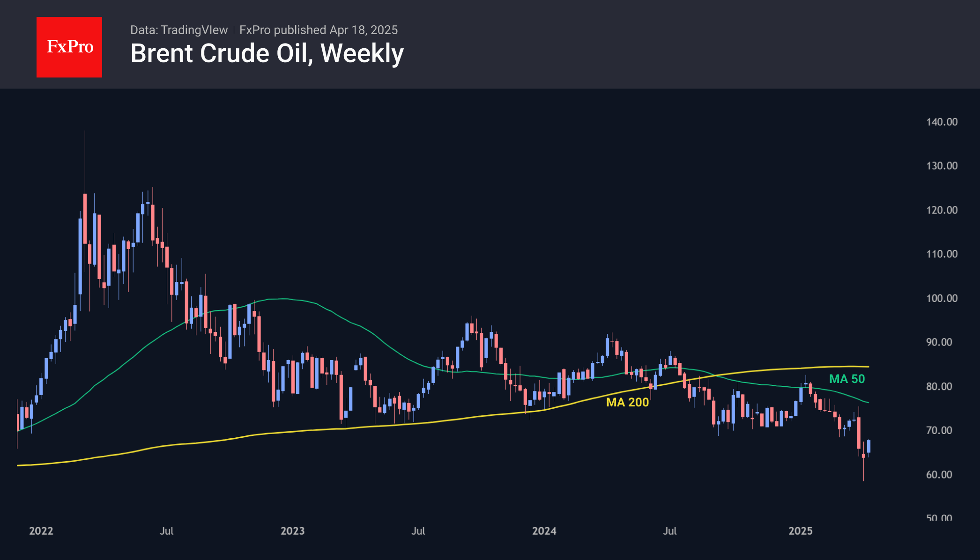
Task: Click the 70.00 price axis label
Action: point(939,431)
